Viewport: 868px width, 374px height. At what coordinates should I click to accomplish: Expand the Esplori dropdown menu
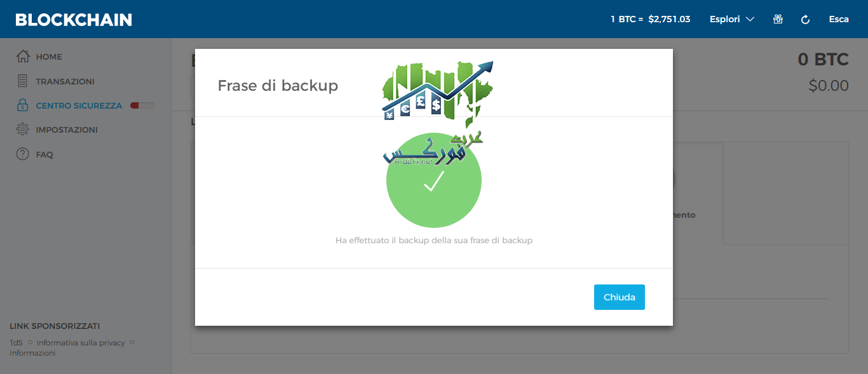pos(732,19)
